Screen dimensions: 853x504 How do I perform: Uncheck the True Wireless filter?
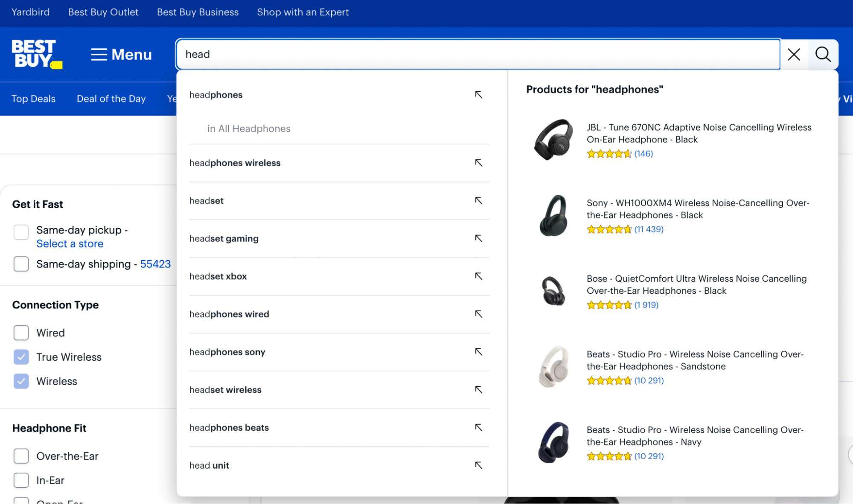click(21, 357)
